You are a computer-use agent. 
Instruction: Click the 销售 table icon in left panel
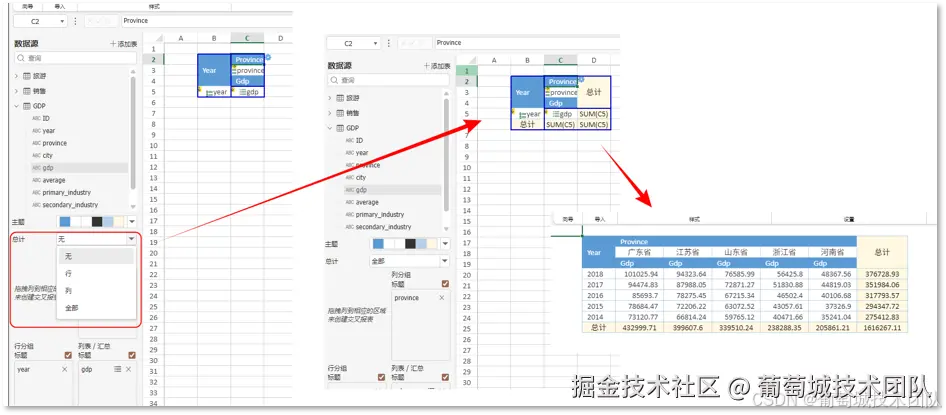tap(27, 91)
